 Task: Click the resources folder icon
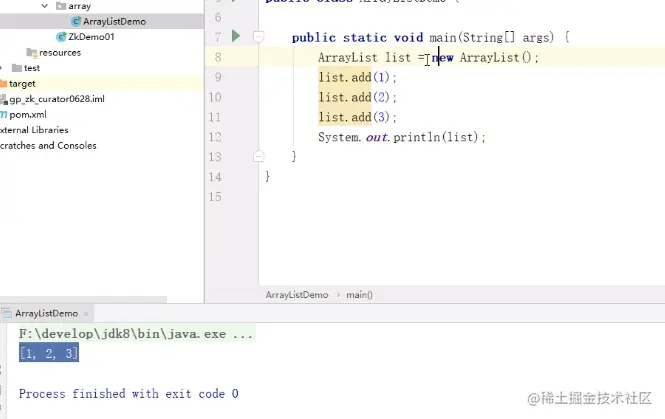[x=32, y=53]
